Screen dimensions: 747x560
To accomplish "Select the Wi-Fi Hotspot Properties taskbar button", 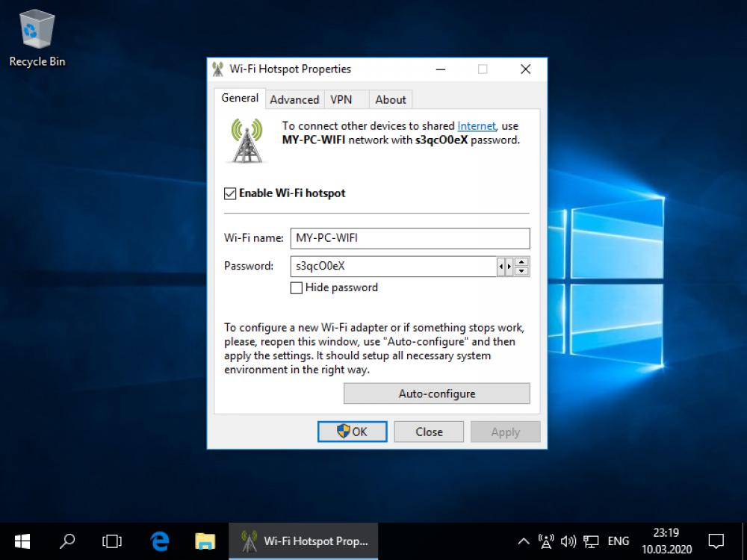I will [x=303, y=541].
